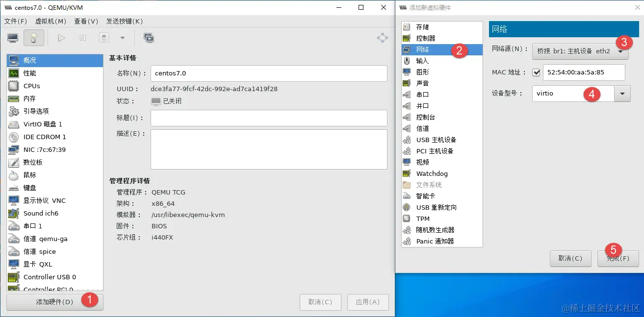Focus the 标题(I) input field
Screen dimensions: 644x317
click(269, 118)
